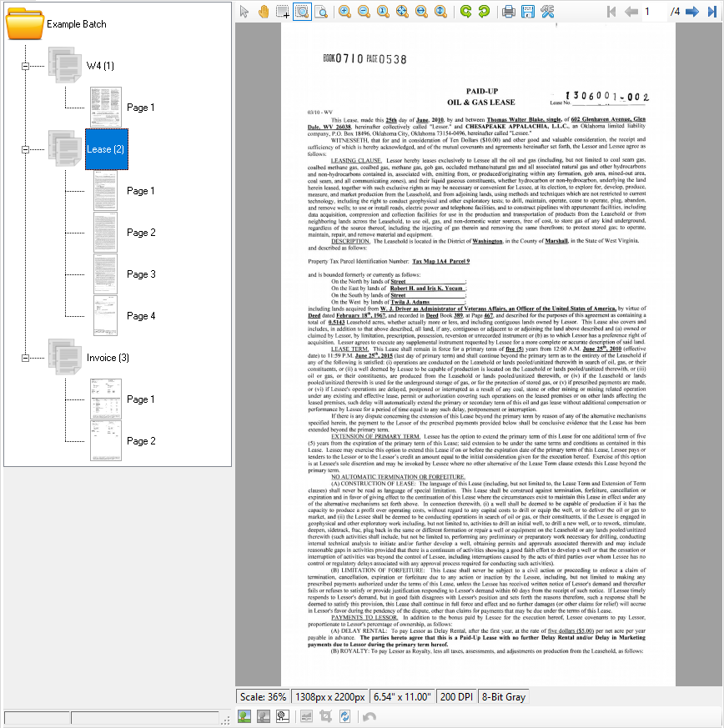Image resolution: width=724 pixels, height=728 pixels.
Task: Refresh the page image
Action: pyautogui.click(x=344, y=716)
